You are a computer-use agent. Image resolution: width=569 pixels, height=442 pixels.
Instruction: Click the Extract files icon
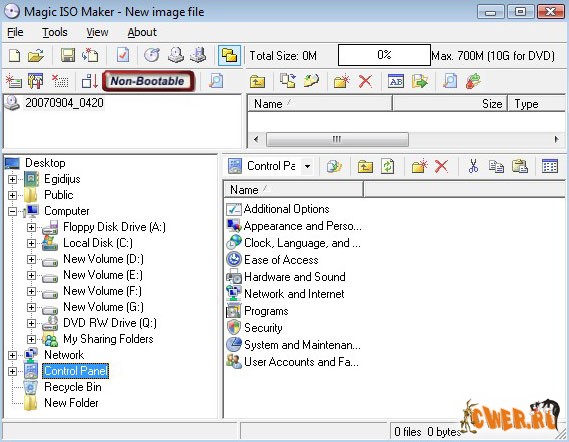pos(420,81)
